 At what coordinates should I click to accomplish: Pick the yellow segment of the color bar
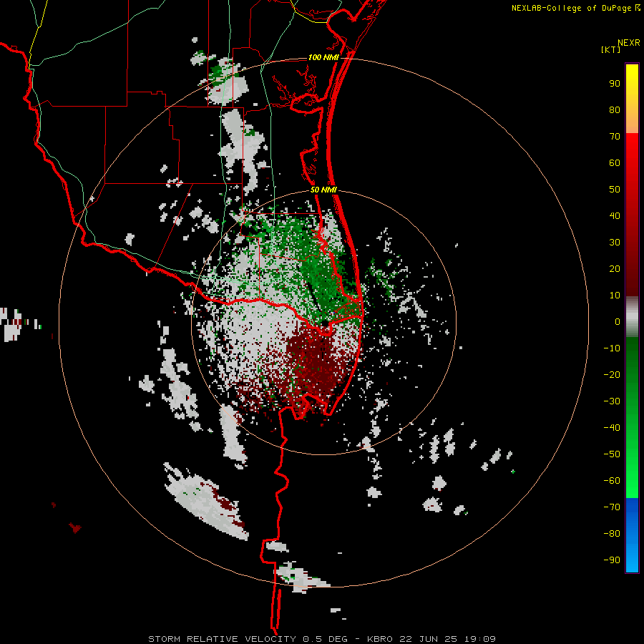(632, 99)
